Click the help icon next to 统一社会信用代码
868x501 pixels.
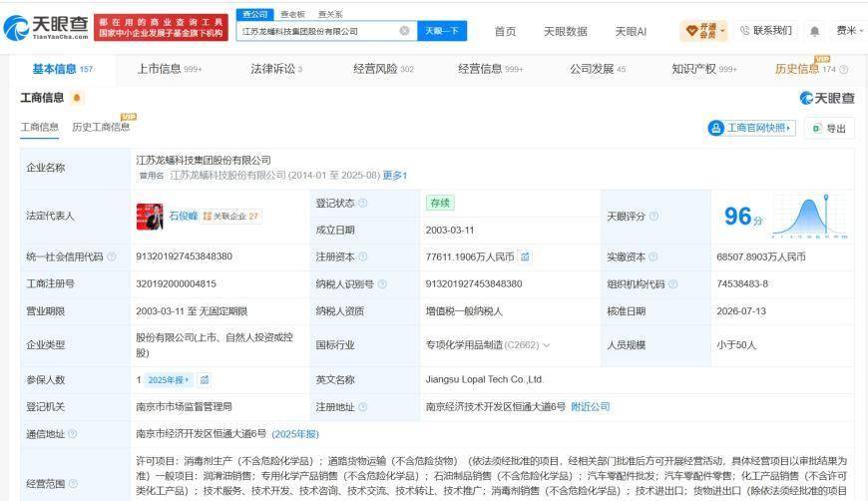point(112,256)
